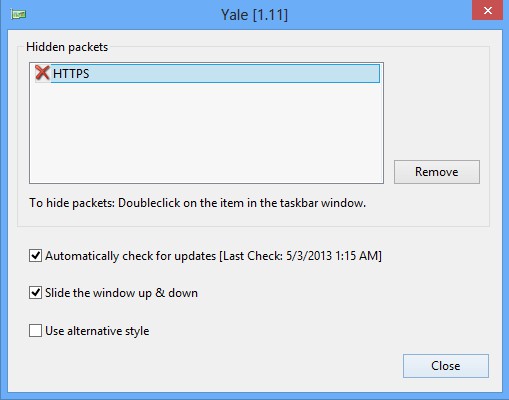Click the empty area of hidden packets list
This screenshot has height=400, width=509.
click(206, 133)
